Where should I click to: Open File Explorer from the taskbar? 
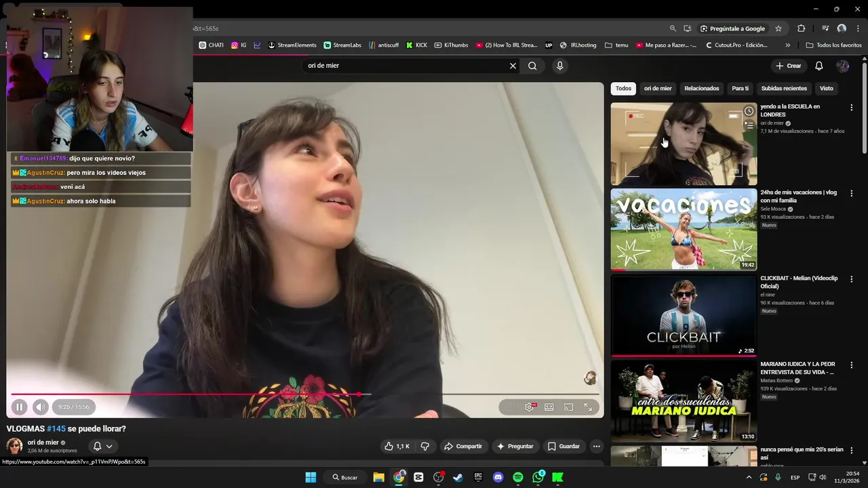coord(379,477)
